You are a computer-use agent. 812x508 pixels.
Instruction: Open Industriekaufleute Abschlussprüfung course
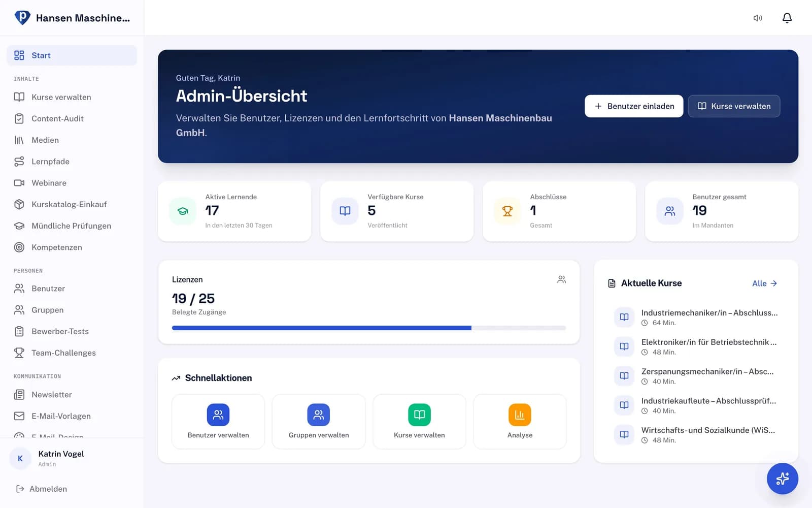click(x=696, y=405)
